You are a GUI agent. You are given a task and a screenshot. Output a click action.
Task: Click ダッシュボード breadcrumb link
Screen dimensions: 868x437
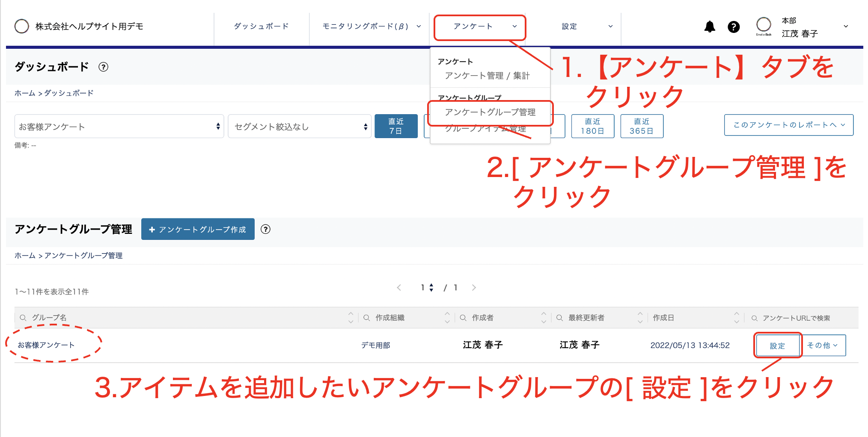pyautogui.click(x=69, y=93)
